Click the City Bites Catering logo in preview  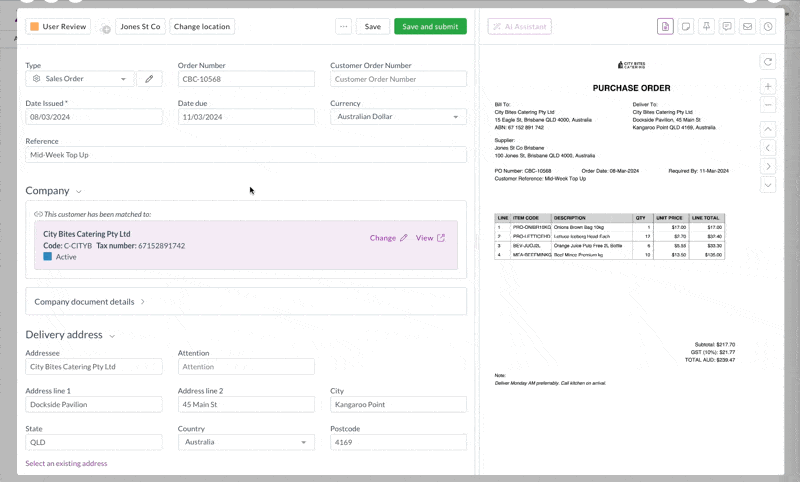[x=632, y=65]
